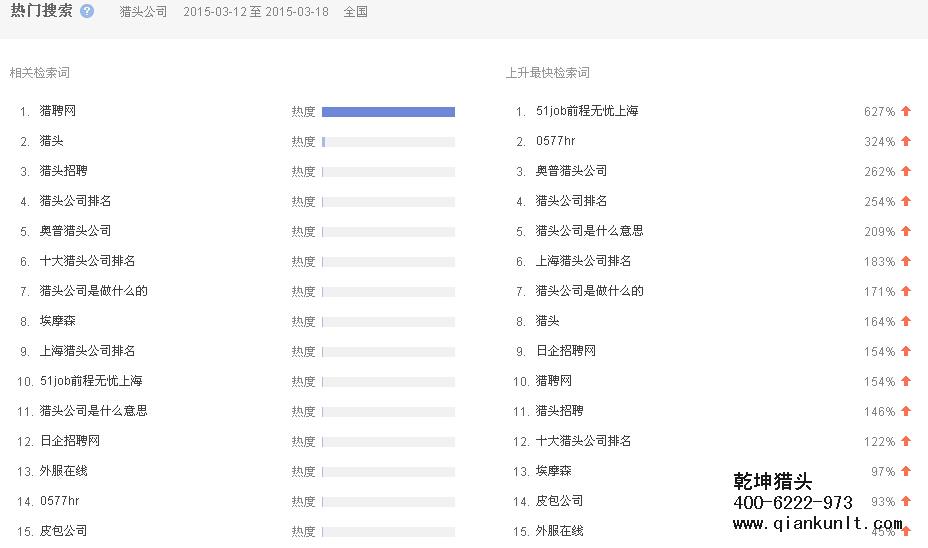Screen dimensions: 928x548
Task: Click the blue popularity bar for 猎聘网
Action: click(x=388, y=112)
